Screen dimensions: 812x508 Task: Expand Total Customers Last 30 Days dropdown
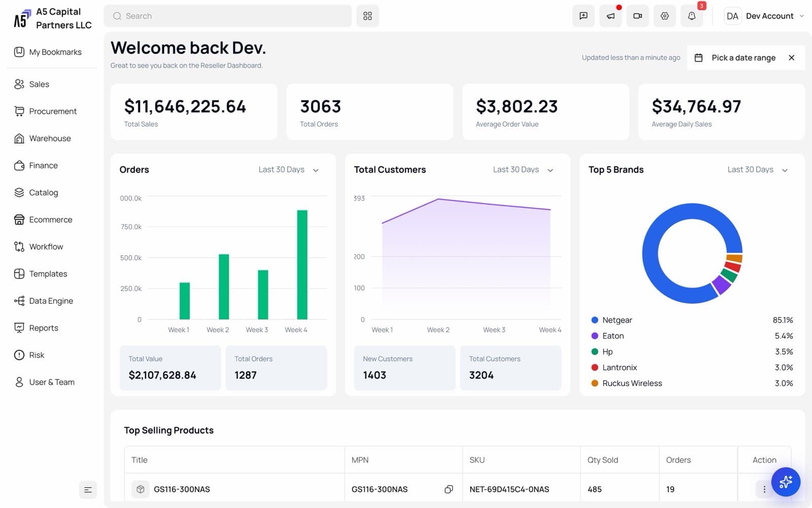pyautogui.click(x=523, y=170)
